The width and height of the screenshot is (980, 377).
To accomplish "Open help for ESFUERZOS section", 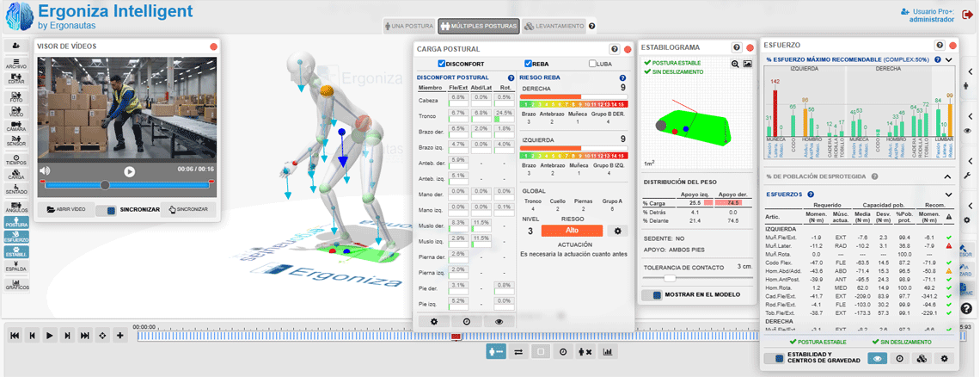I will click(x=811, y=195).
